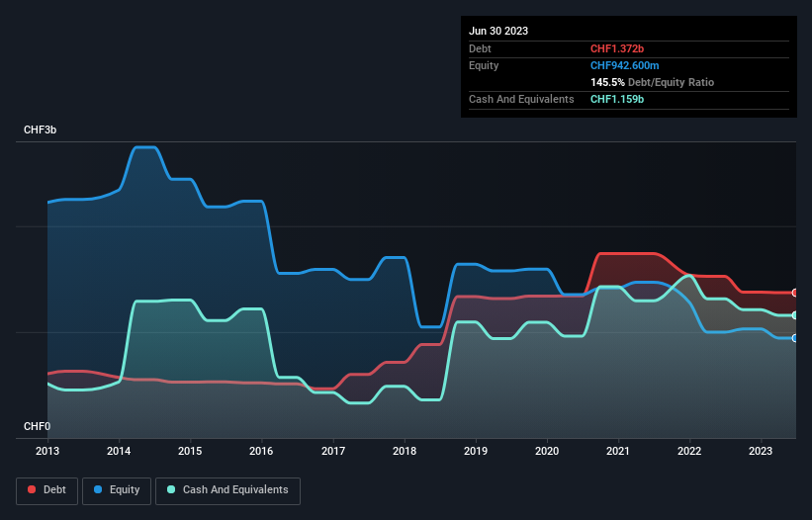Click the 2023 x-axis label

click(x=761, y=451)
